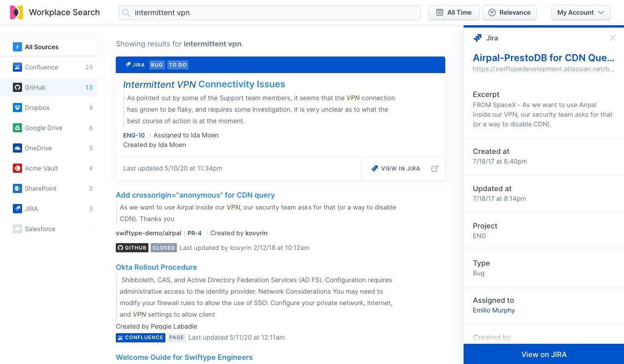Click the Jira icon in result card header
Viewport: 624px width, 364px height.
click(128, 65)
